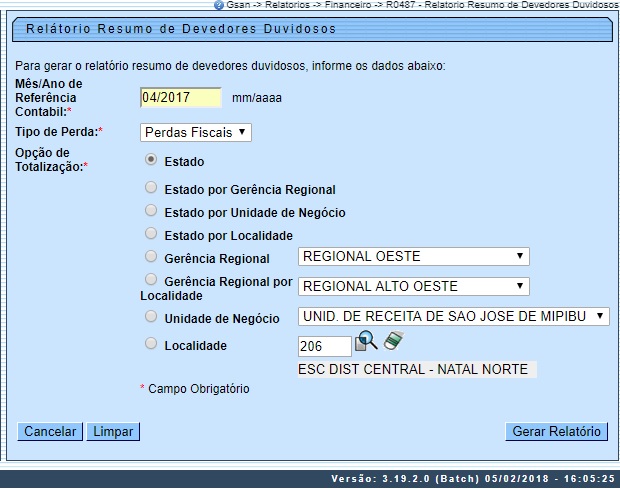This screenshot has height=489, width=620.
Task: Expand the REGIONAL OESTE dropdown
Action: 414,257
